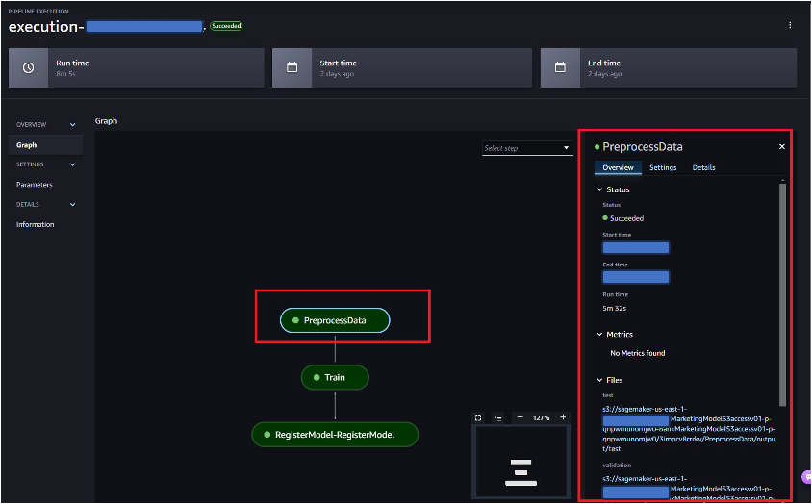812x504 pixels.
Task: Click the PreprocessData panel heading
Action: 642,147
